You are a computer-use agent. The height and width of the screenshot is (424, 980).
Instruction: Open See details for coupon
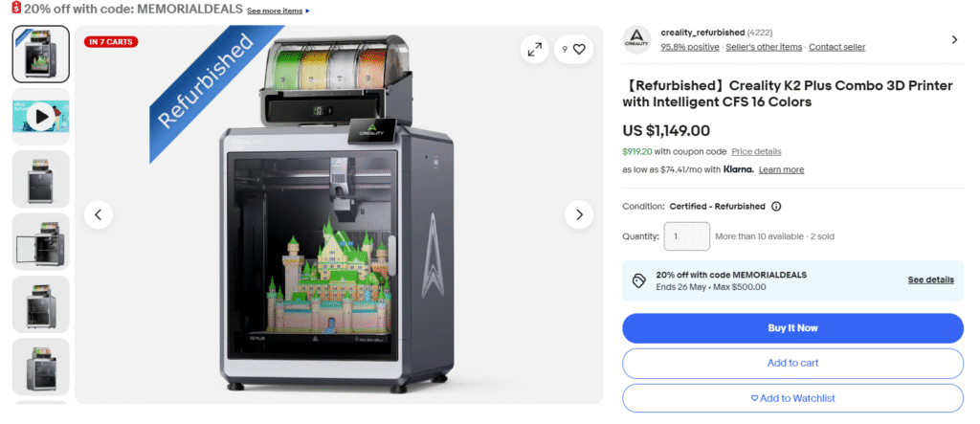click(x=930, y=280)
